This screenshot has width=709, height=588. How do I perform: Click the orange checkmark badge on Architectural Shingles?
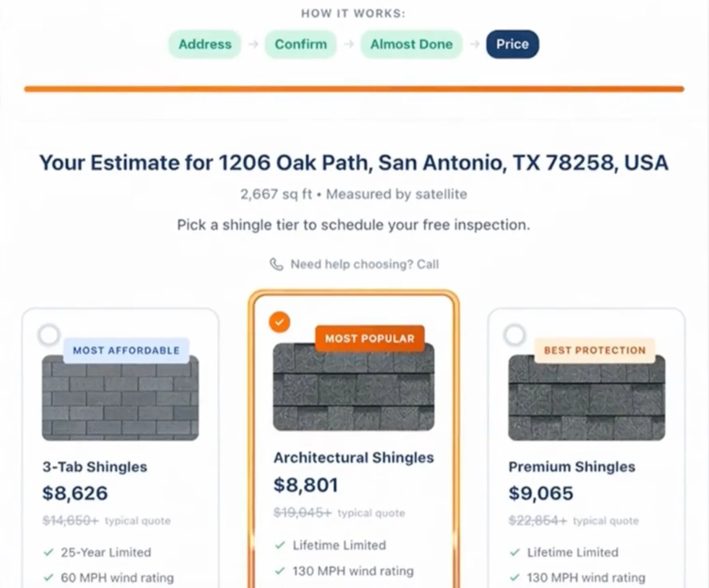(280, 322)
